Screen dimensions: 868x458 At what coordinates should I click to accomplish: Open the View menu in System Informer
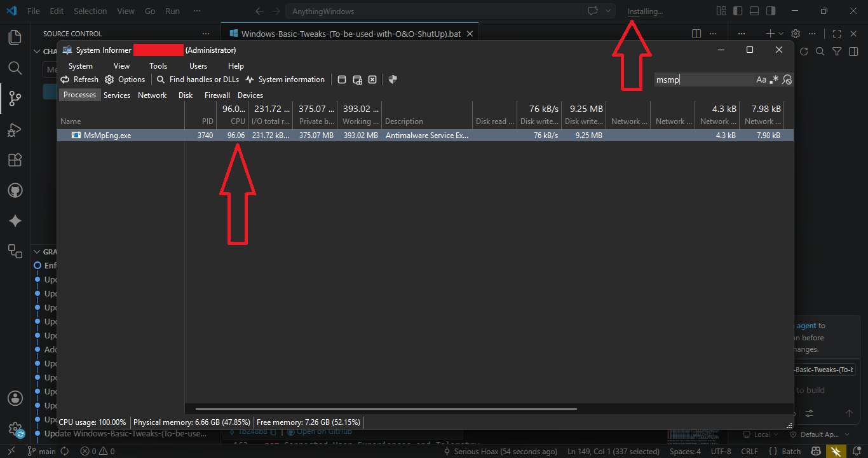pos(121,66)
